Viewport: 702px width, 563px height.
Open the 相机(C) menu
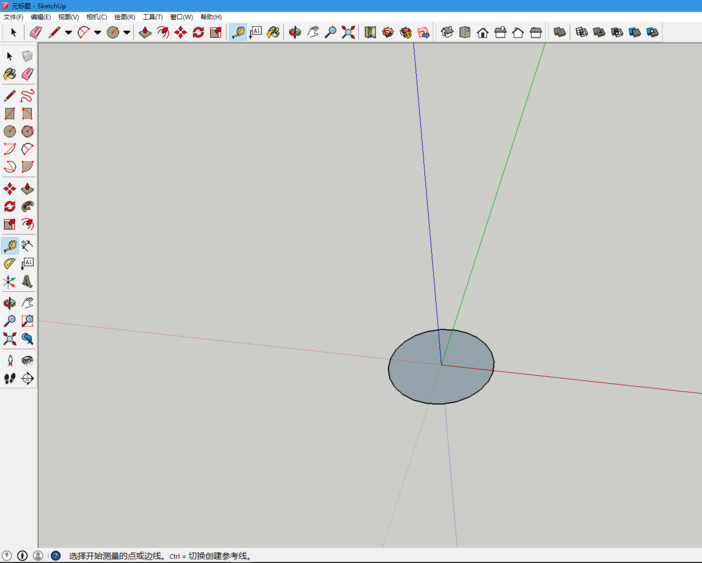coord(97,17)
